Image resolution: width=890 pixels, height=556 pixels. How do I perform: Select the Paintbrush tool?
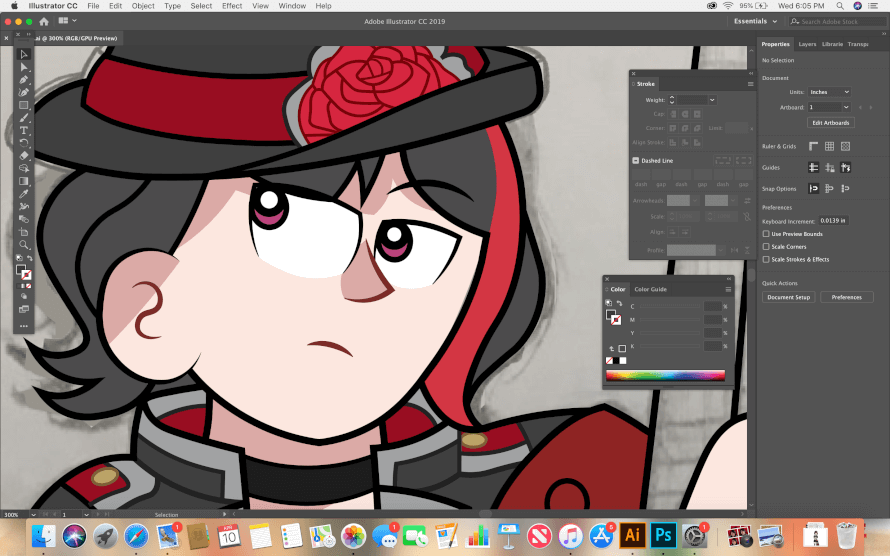pos(23,118)
